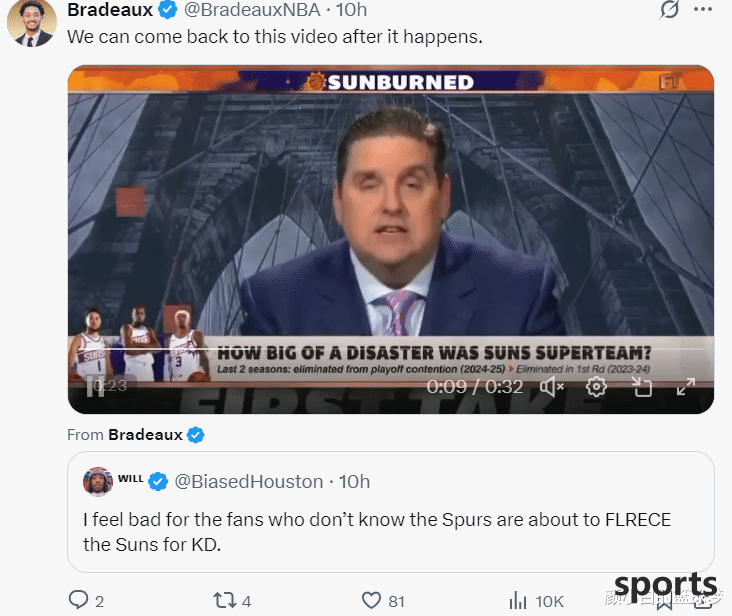Screen dimensions: 732x616
Task: Open the quoted tweet from @BiasedHouston
Action: click(391, 512)
